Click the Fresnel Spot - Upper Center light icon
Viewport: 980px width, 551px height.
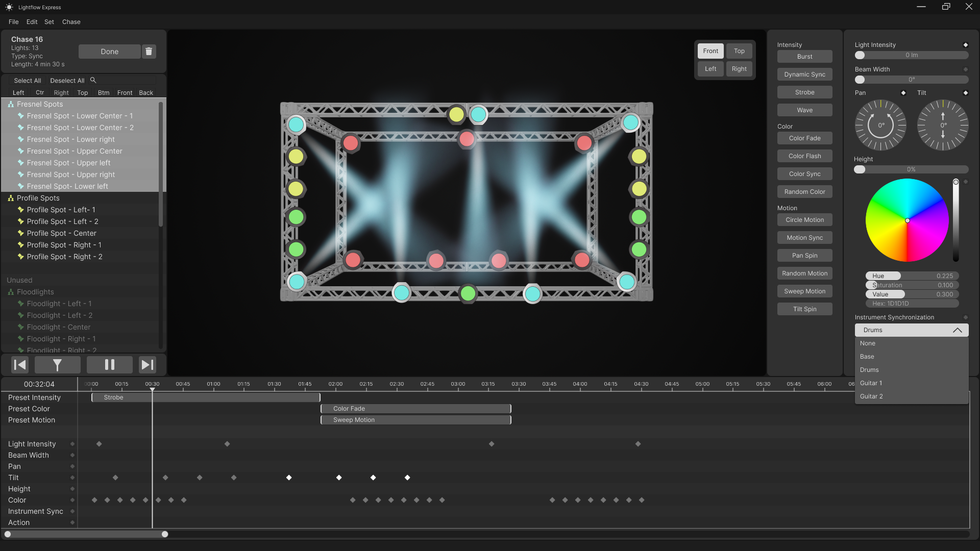tap(21, 151)
